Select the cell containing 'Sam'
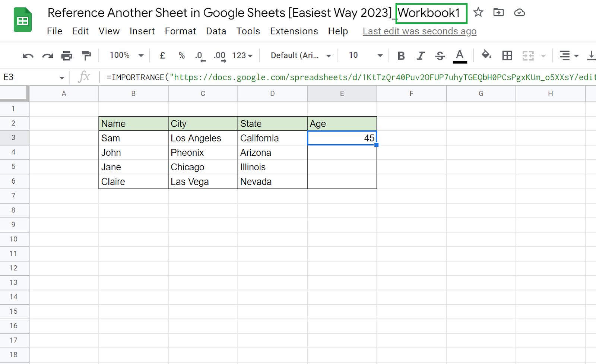The height and width of the screenshot is (364, 596). pos(133,138)
